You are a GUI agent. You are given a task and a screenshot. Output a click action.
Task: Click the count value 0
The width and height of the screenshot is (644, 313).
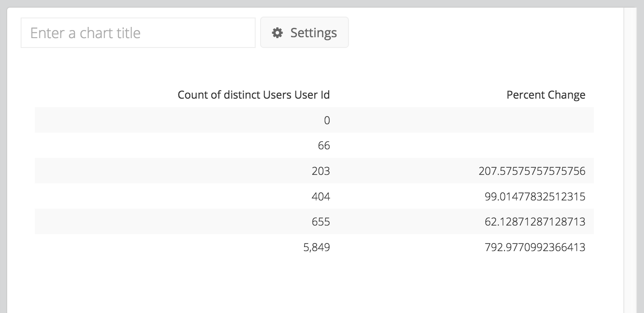pyautogui.click(x=327, y=120)
